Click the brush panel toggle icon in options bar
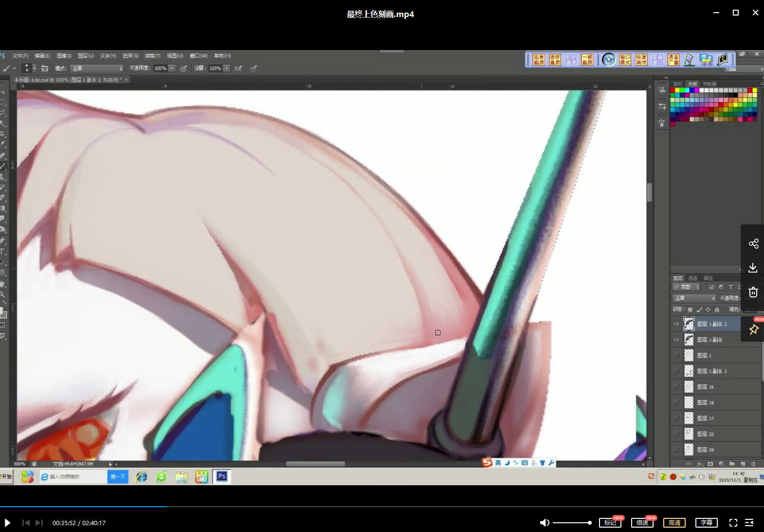 pyautogui.click(x=45, y=69)
